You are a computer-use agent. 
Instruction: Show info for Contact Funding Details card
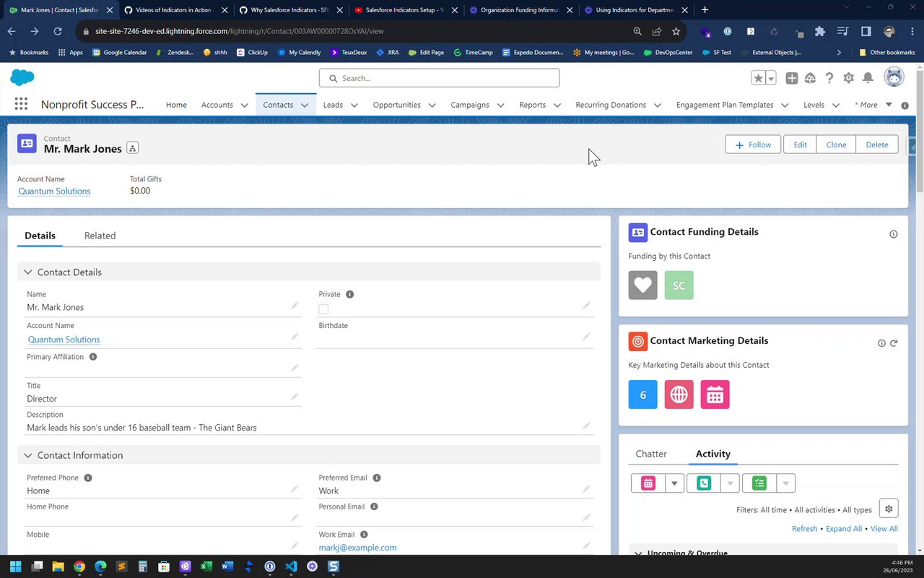(894, 234)
